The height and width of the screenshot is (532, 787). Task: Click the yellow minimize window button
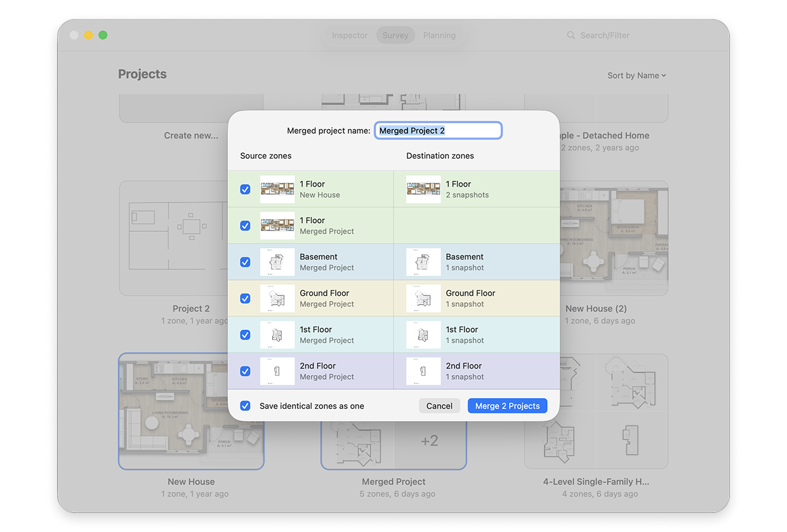click(x=88, y=36)
